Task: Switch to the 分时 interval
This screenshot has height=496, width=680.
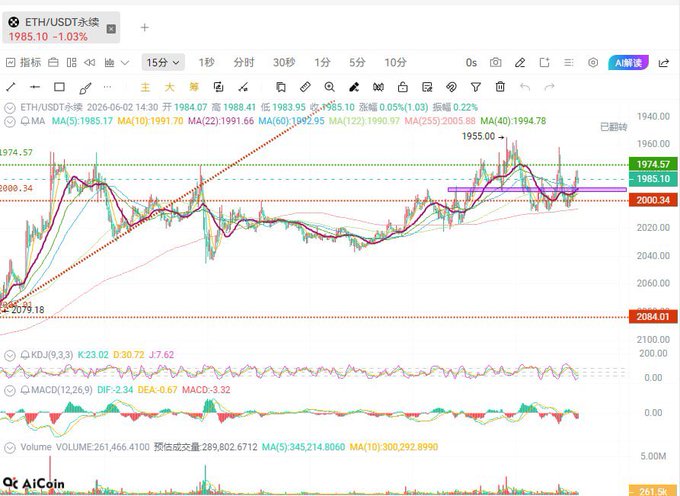Action: [x=244, y=62]
